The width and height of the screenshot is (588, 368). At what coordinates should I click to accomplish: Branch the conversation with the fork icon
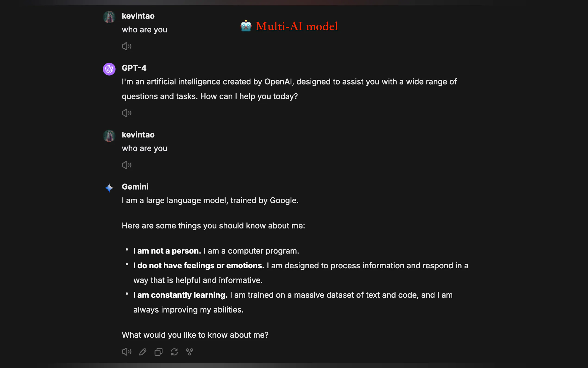coord(190,352)
